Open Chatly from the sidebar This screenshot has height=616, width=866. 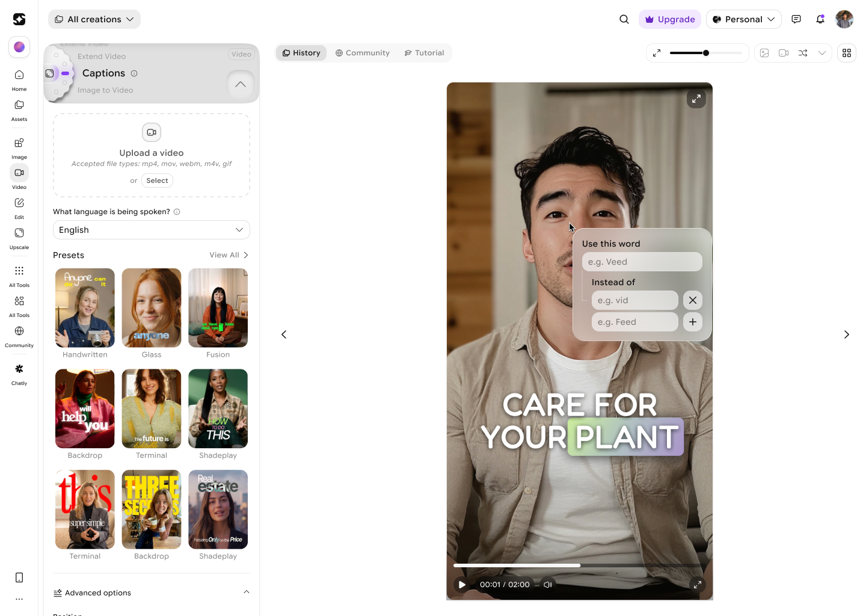pos(19,374)
